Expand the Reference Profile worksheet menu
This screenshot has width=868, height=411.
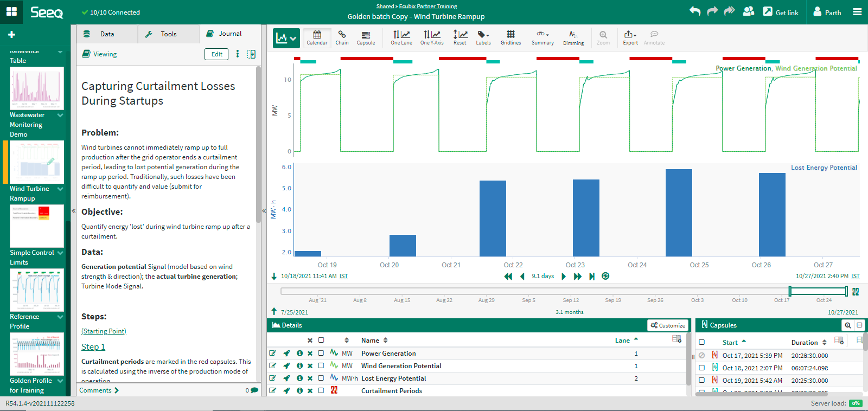(x=60, y=317)
